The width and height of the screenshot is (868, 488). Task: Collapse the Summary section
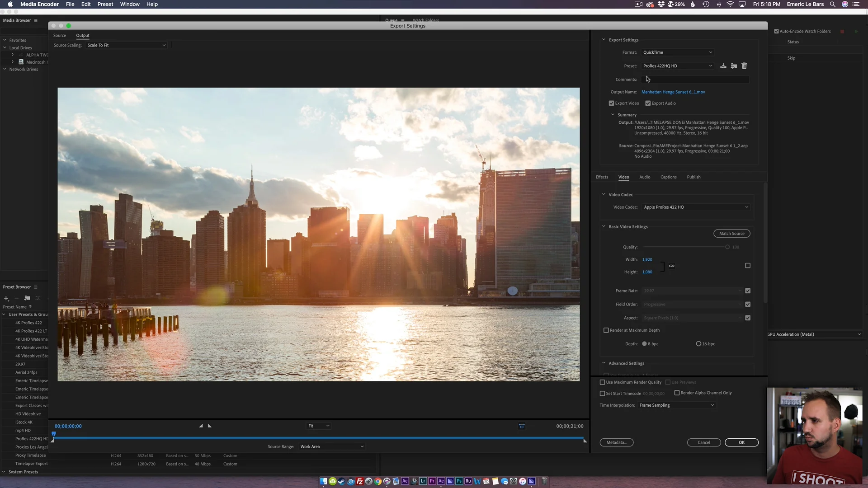point(613,115)
